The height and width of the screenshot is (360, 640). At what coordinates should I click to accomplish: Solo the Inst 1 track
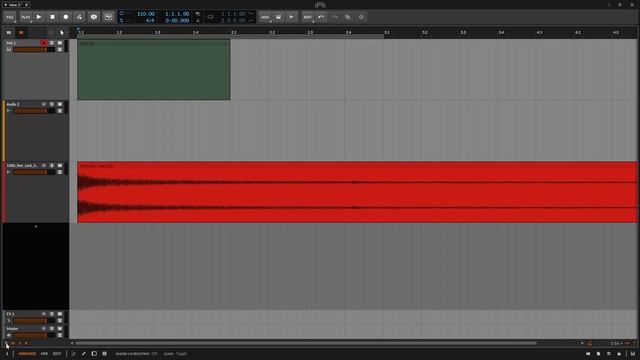coord(52,43)
